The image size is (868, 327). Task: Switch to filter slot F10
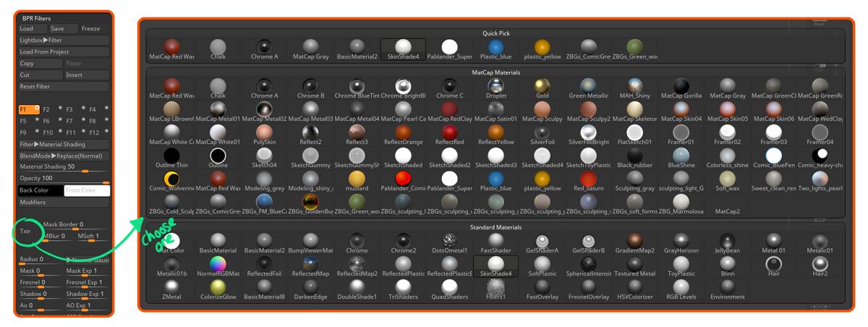[x=51, y=133]
